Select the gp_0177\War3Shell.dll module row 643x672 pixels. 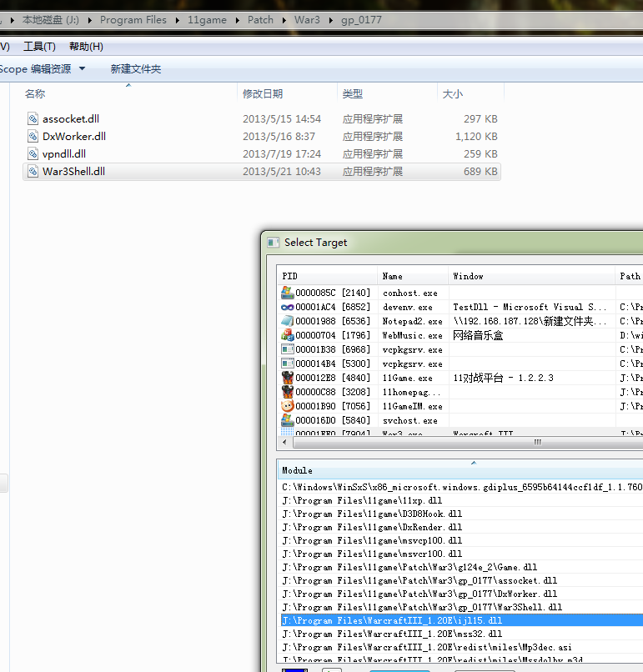pos(462,607)
